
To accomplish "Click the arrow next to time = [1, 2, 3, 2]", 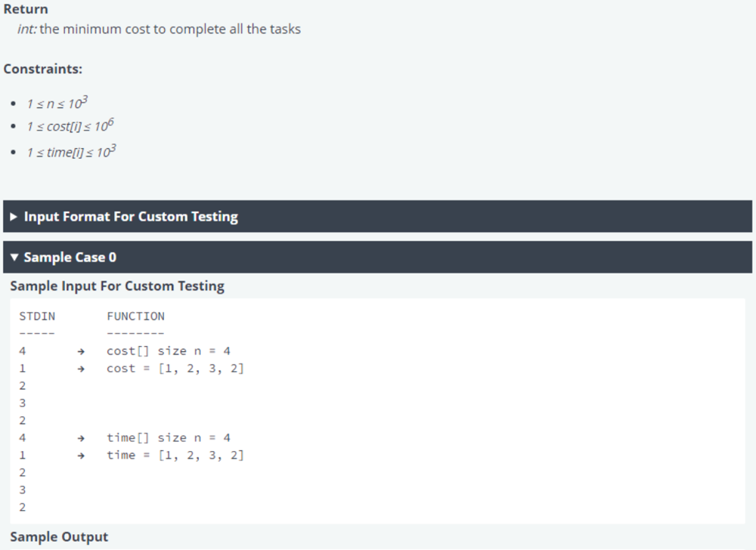I will pyautogui.click(x=81, y=456).
